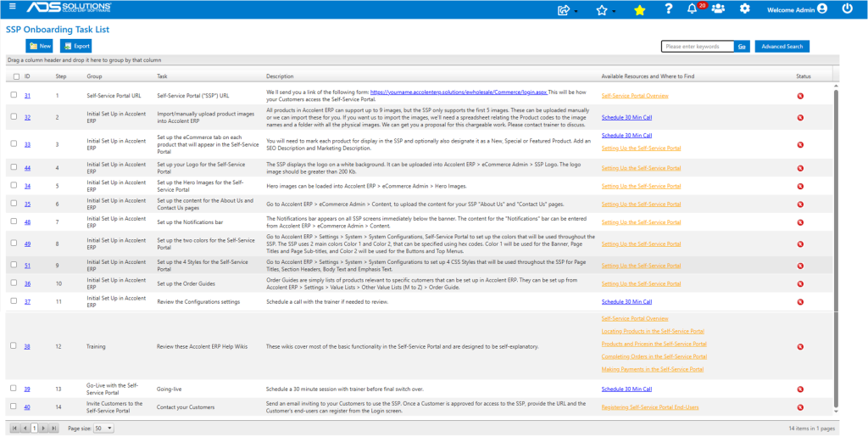This screenshot has width=868, height=437.
Task: Check the box for task ID 35
Action: [x=14, y=204]
